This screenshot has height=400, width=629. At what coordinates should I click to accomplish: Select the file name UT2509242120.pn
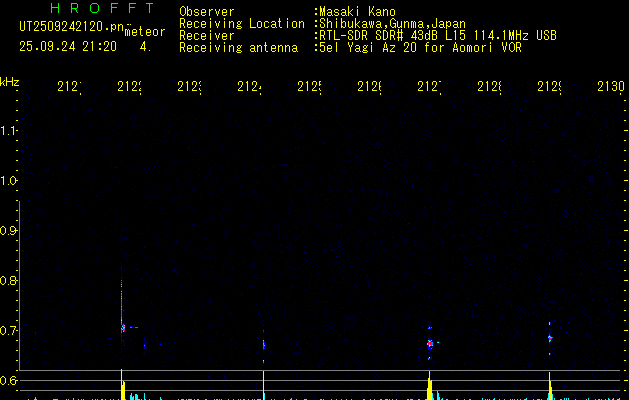[72, 27]
